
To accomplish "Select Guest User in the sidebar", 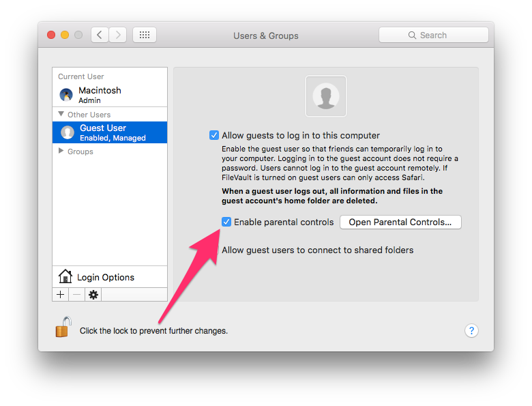I will pyautogui.click(x=109, y=132).
